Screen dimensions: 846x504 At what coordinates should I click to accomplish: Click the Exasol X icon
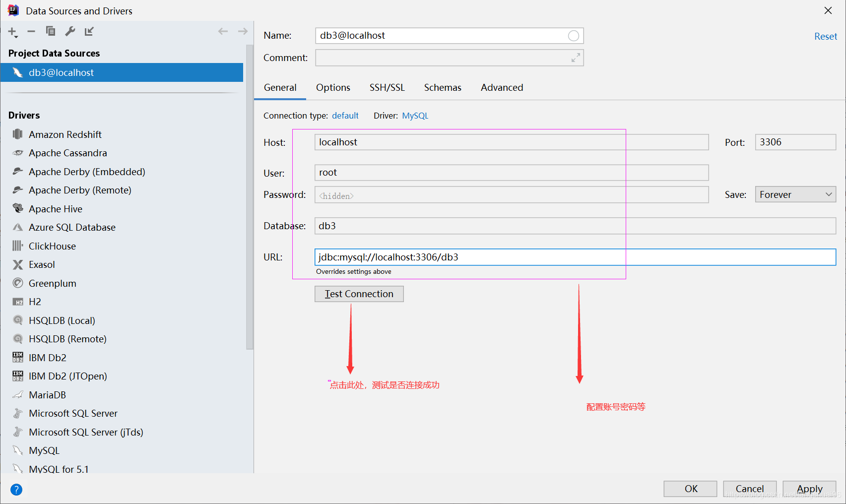pyautogui.click(x=18, y=264)
